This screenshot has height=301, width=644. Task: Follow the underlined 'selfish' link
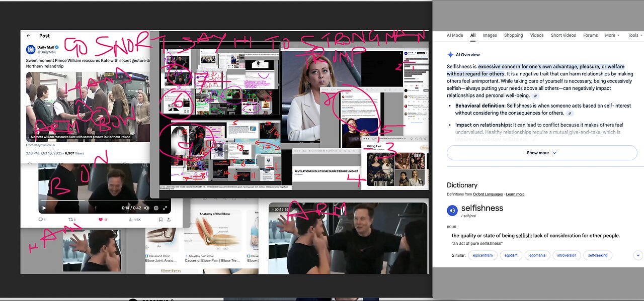click(x=523, y=236)
